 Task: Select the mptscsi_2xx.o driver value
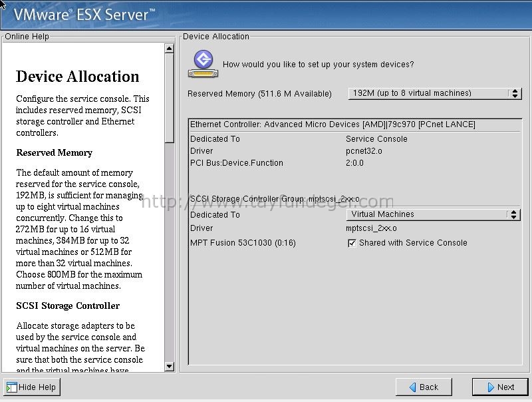371,228
